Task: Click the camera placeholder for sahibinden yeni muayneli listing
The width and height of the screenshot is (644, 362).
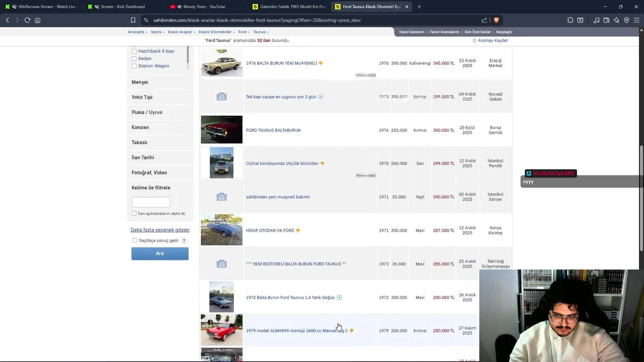Action: click(x=221, y=197)
